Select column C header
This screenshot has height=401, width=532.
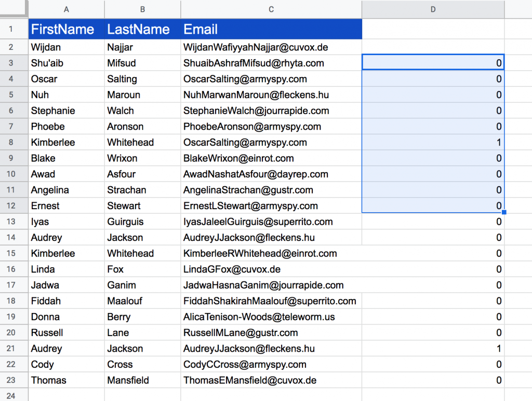point(271,9)
